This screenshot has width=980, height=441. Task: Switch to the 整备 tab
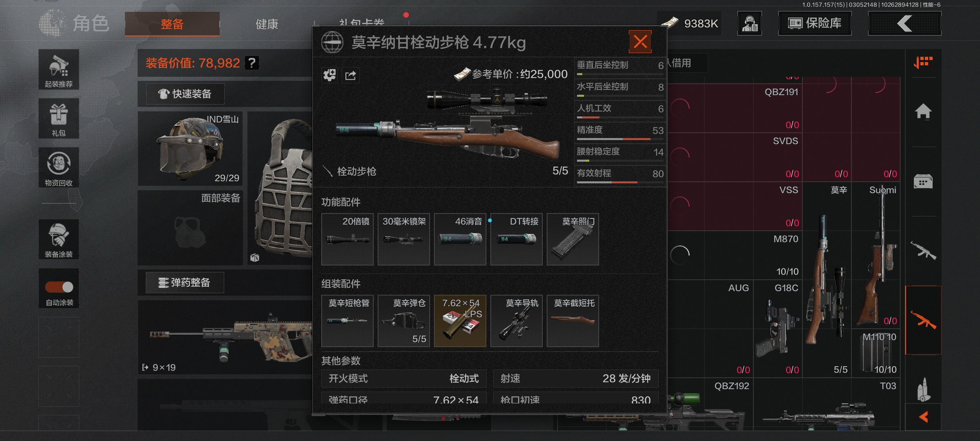click(x=172, y=24)
